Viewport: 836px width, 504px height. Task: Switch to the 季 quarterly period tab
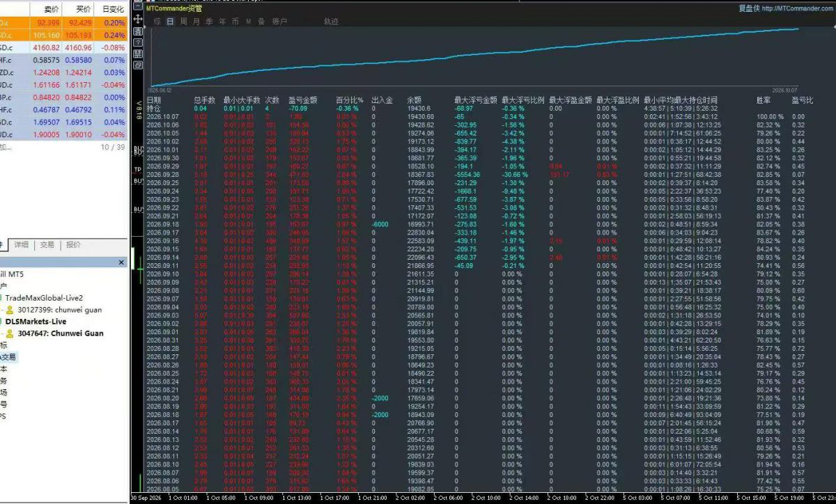coord(209,22)
